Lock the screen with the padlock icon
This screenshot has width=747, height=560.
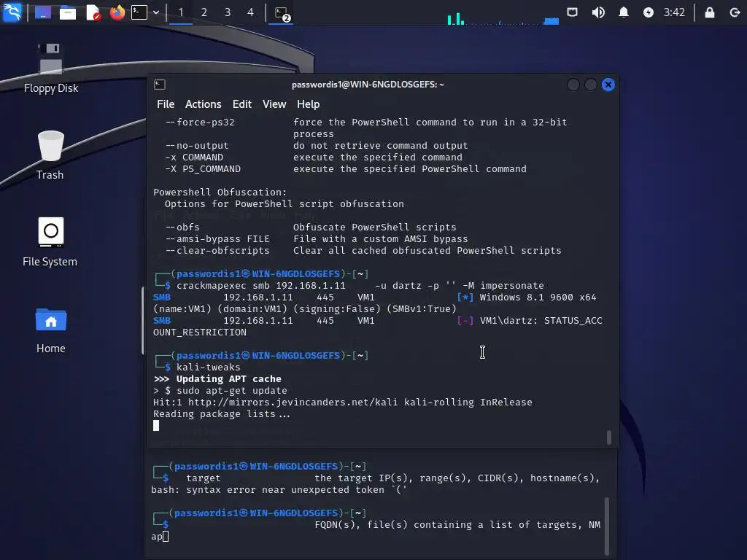[x=709, y=12]
